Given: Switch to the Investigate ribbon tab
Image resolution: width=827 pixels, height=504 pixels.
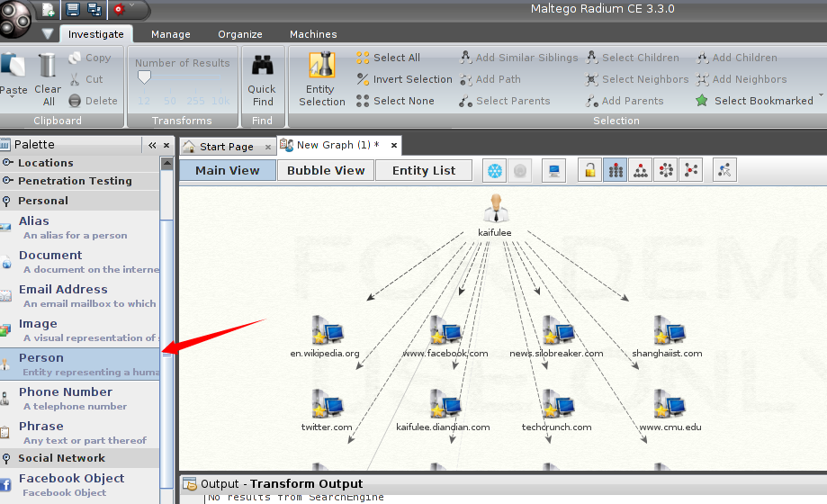Looking at the screenshot, I should (96, 34).
